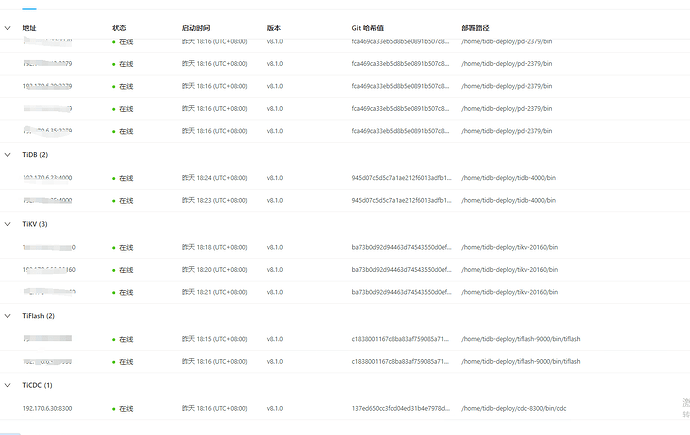Collapse the TiKV (3) group
This screenshot has width=690, height=435.
point(8,224)
